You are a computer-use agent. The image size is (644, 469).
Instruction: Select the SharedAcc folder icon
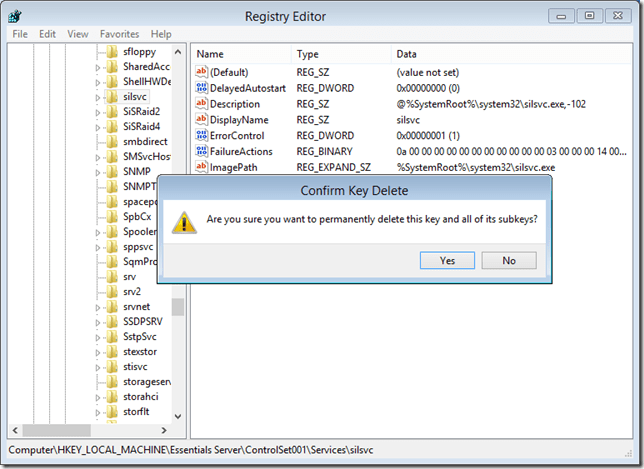click(x=112, y=67)
